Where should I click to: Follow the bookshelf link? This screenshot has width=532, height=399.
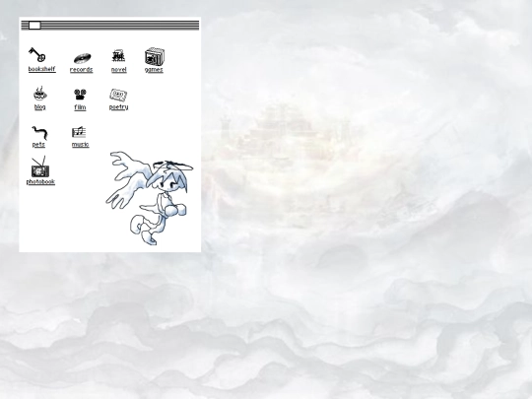pyautogui.click(x=41, y=69)
